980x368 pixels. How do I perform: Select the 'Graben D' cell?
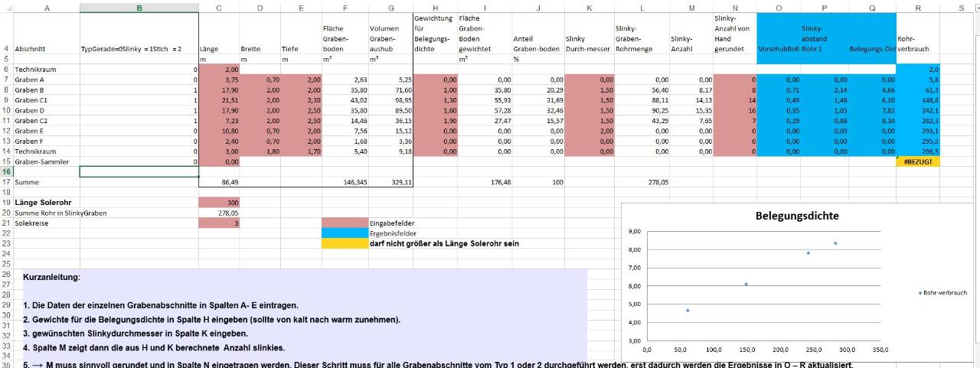point(47,110)
